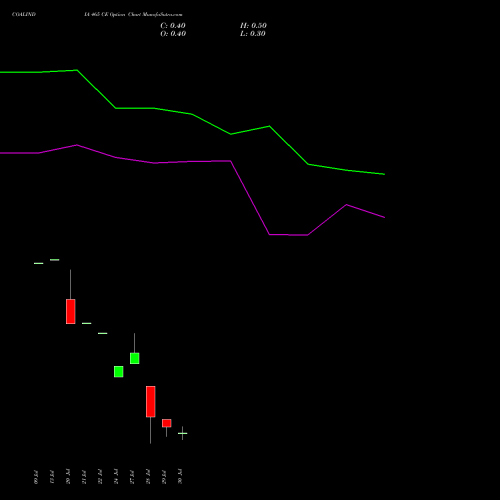The image size is (500, 500).
Task: Click the small red candle for 29 Jul
Action: click(x=166, y=423)
